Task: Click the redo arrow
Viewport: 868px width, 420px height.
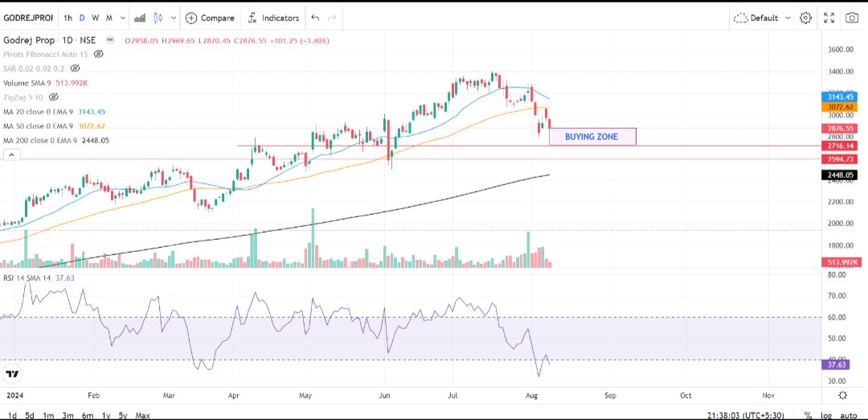Action: 332,18
